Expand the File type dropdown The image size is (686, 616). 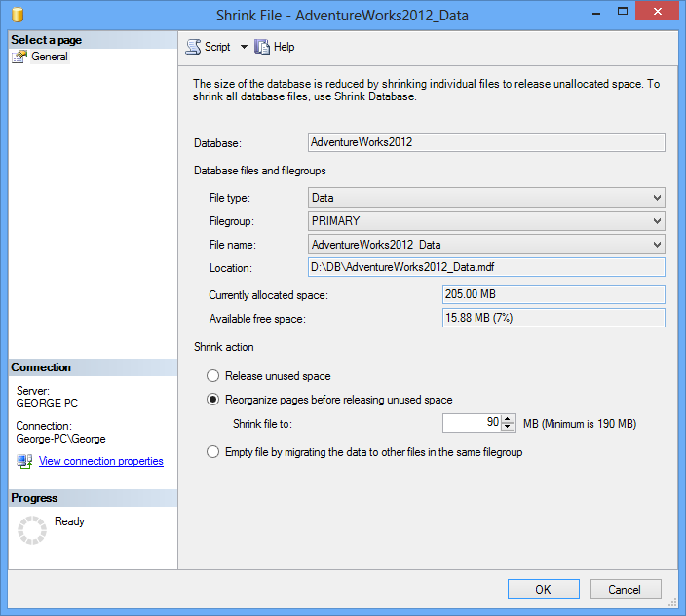[x=486, y=198]
